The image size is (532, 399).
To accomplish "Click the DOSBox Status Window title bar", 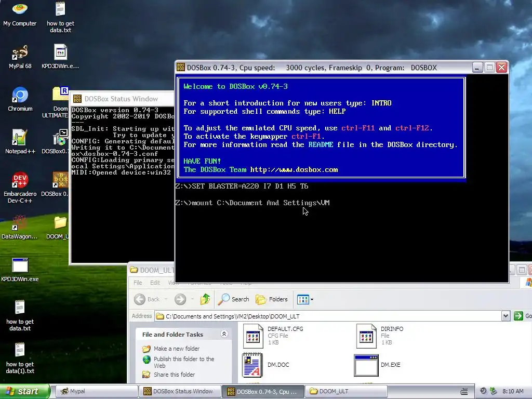I will 122,99.
